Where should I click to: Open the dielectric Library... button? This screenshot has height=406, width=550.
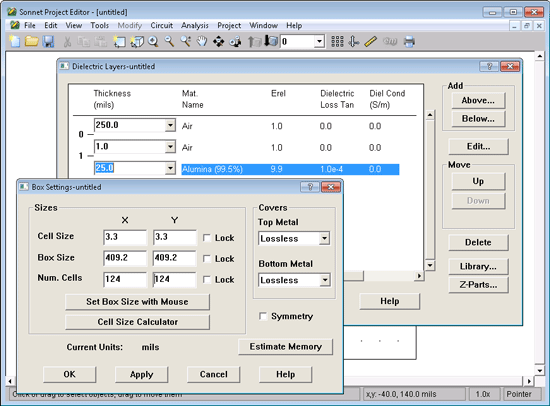point(478,267)
